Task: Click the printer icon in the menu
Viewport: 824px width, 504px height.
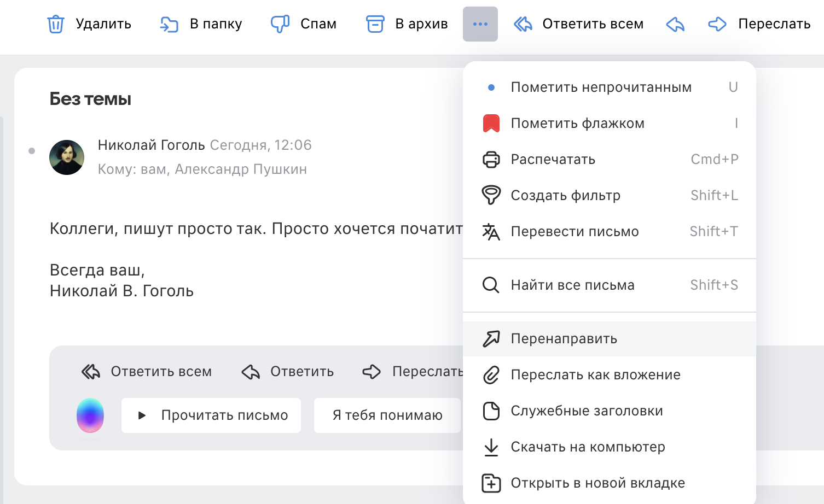Action: [x=491, y=160]
